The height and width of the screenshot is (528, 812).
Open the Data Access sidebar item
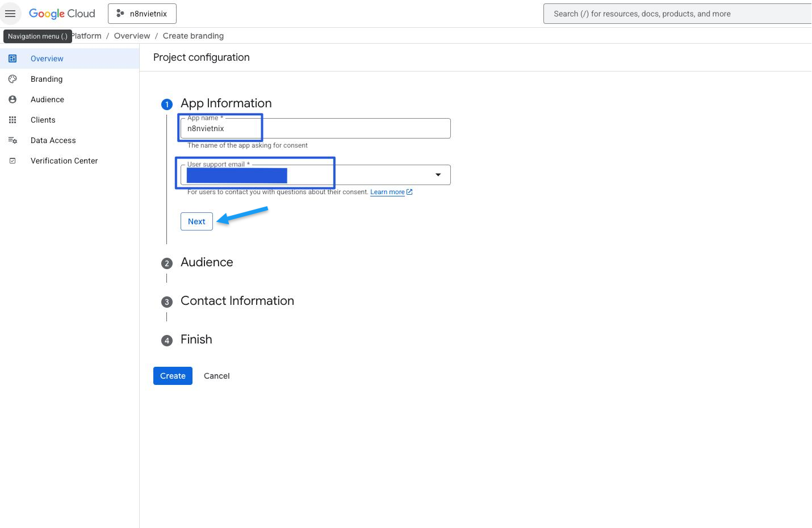[x=69, y=140]
